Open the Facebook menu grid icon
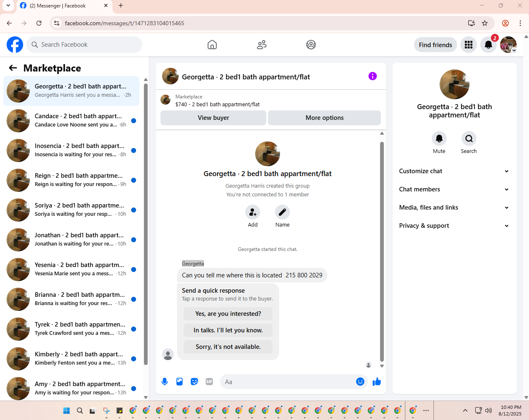Viewport: 529px width, 420px height. point(469,45)
